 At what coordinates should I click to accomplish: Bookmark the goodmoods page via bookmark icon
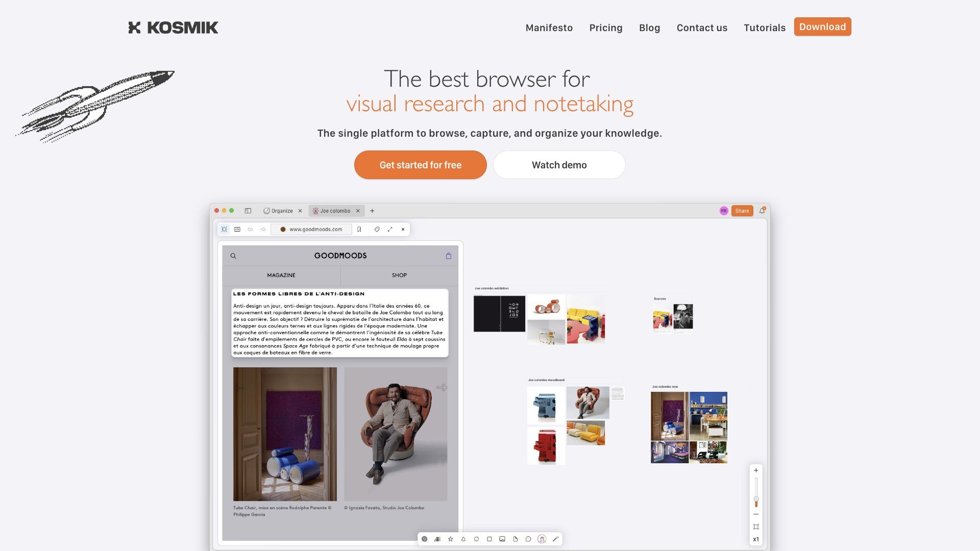(x=359, y=229)
